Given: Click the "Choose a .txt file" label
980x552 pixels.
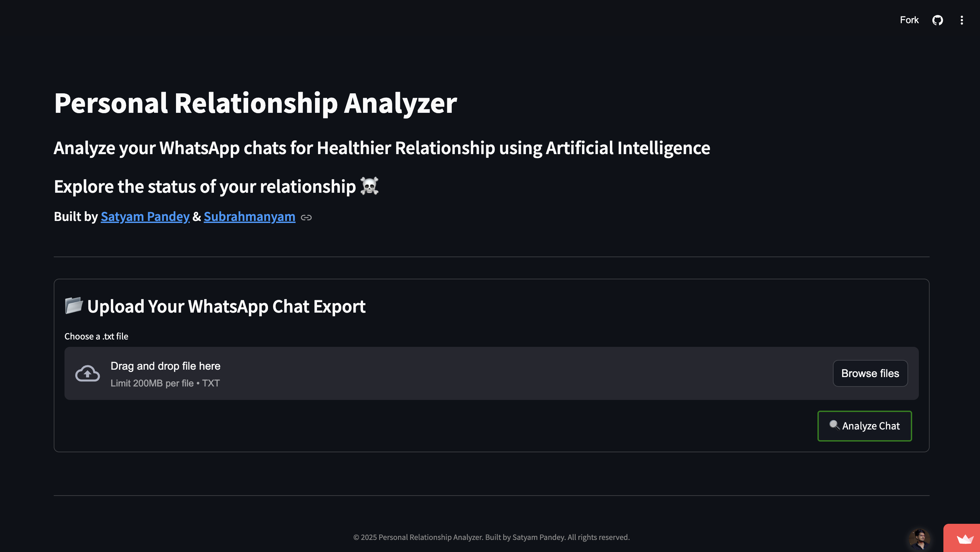Looking at the screenshot, I should [x=96, y=336].
